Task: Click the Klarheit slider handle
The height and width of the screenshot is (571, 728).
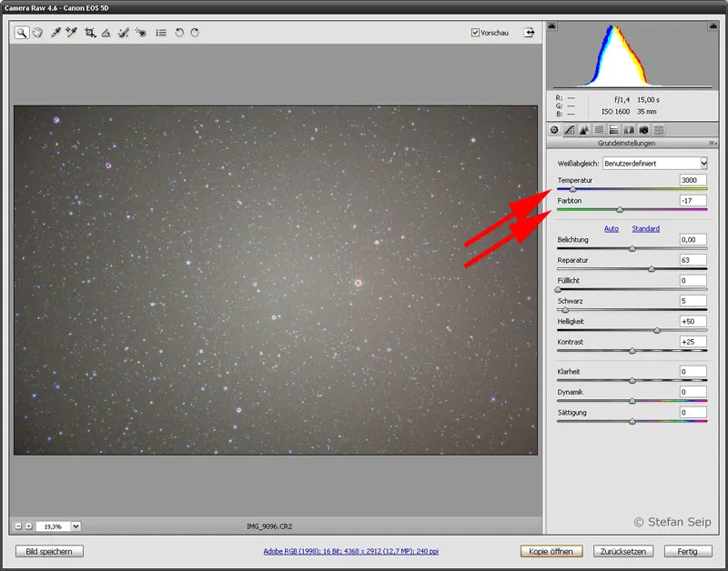Action: click(x=632, y=380)
